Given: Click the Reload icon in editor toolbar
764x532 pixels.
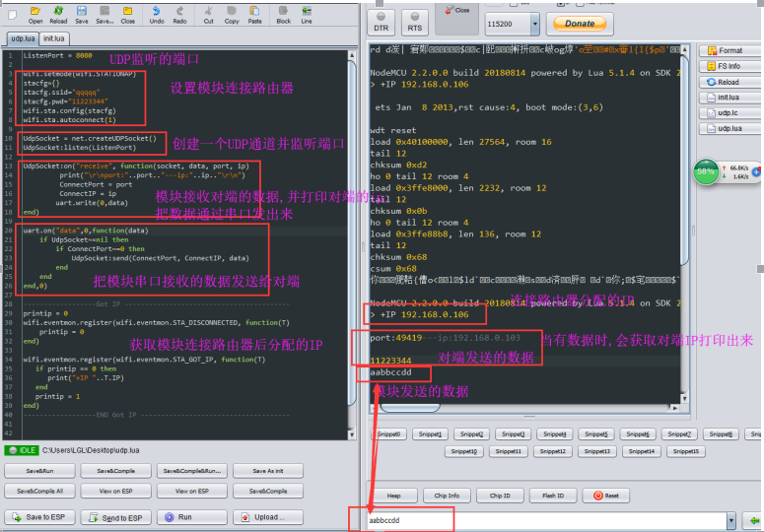Looking at the screenshot, I should coord(58,15).
